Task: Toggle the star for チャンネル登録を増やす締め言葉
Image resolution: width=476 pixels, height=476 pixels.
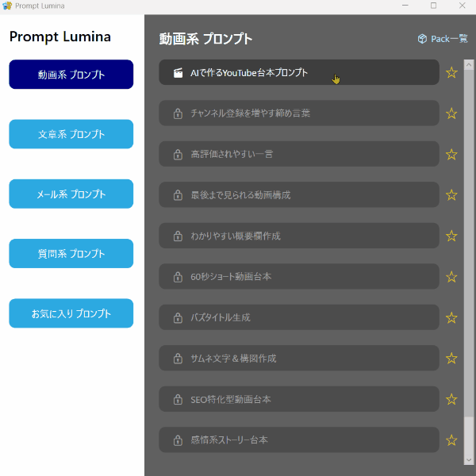Action: [451, 113]
